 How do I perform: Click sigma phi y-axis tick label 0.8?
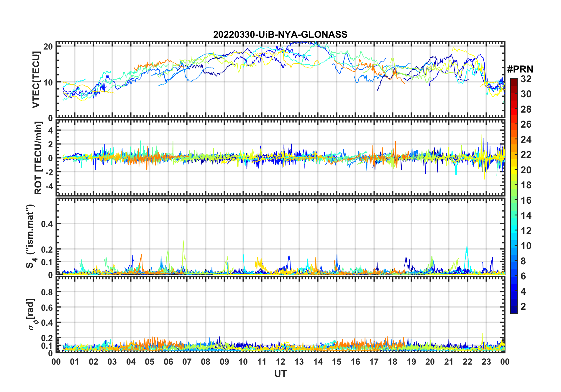47,292
